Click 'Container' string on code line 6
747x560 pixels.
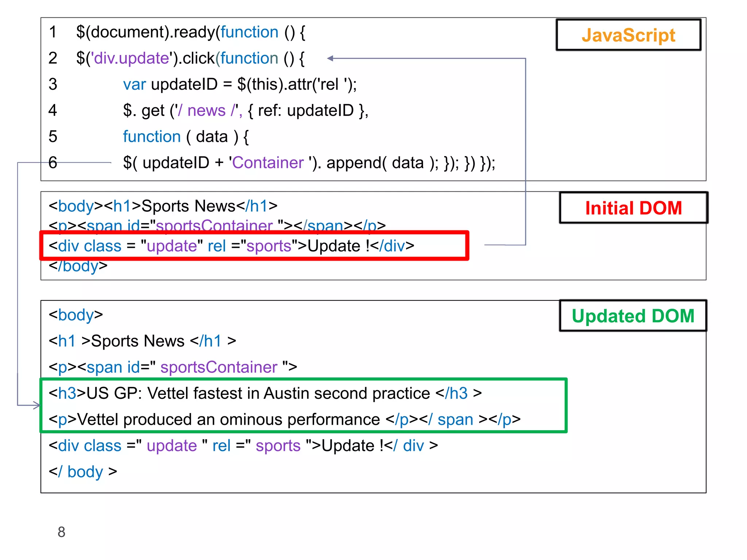(268, 163)
